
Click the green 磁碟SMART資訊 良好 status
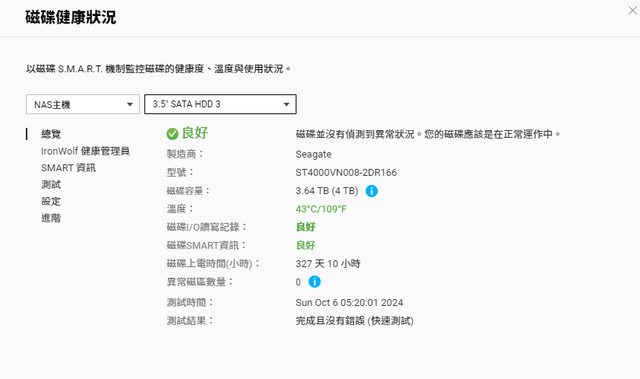pos(306,245)
